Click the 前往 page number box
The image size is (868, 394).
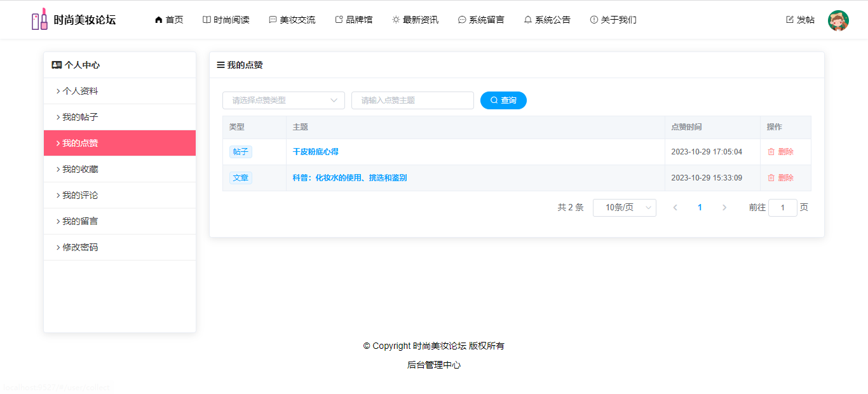click(782, 208)
